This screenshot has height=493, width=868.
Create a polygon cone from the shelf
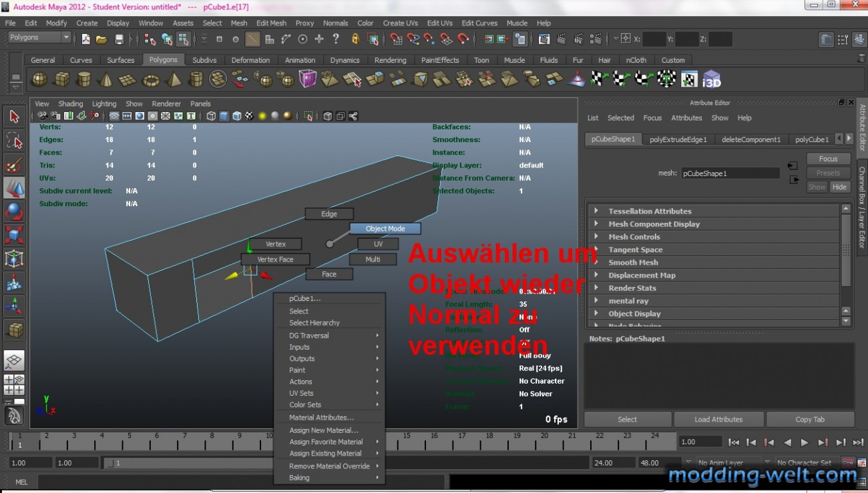tap(105, 80)
